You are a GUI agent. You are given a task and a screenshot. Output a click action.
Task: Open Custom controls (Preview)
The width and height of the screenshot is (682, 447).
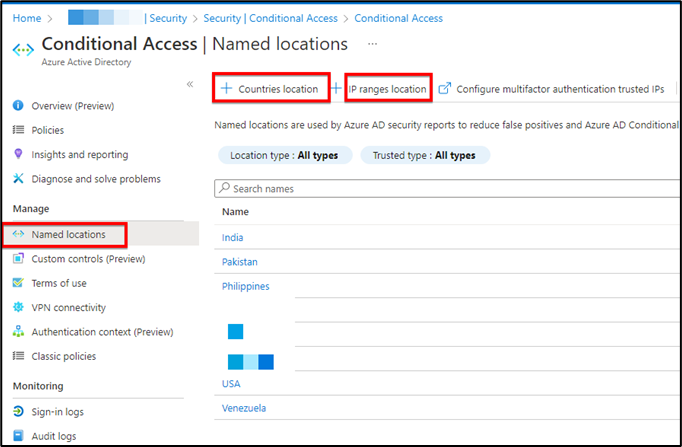[x=88, y=259]
